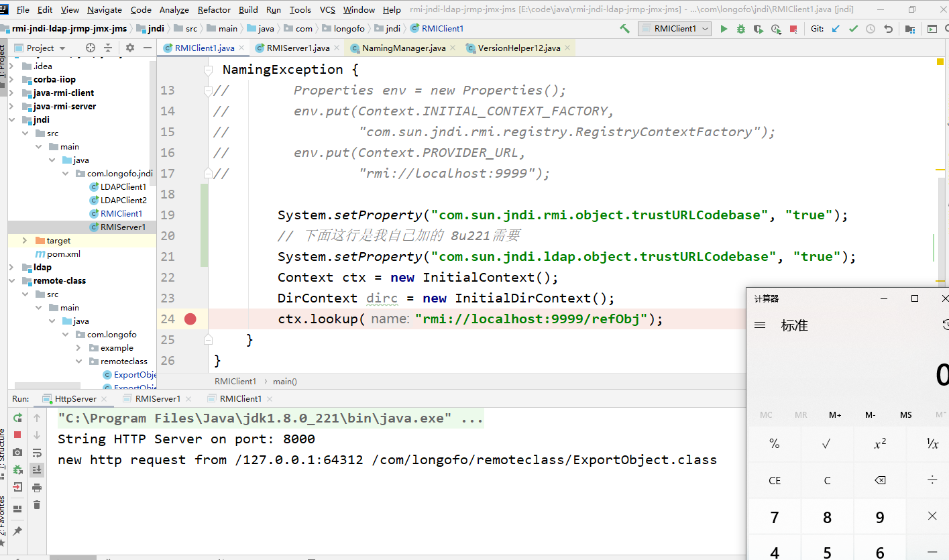Open the VCS menu
949x560 pixels.
pyautogui.click(x=327, y=9)
